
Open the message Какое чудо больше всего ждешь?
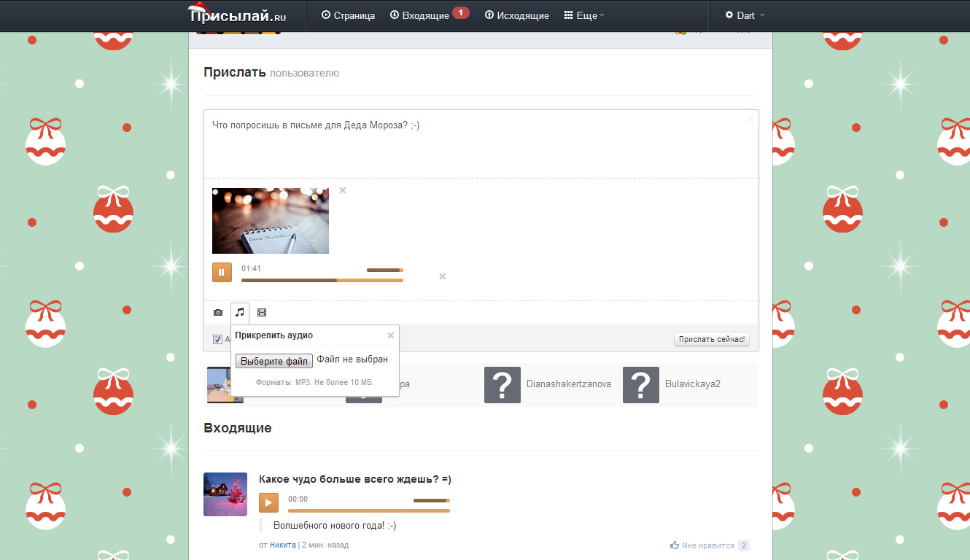[355, 479]
